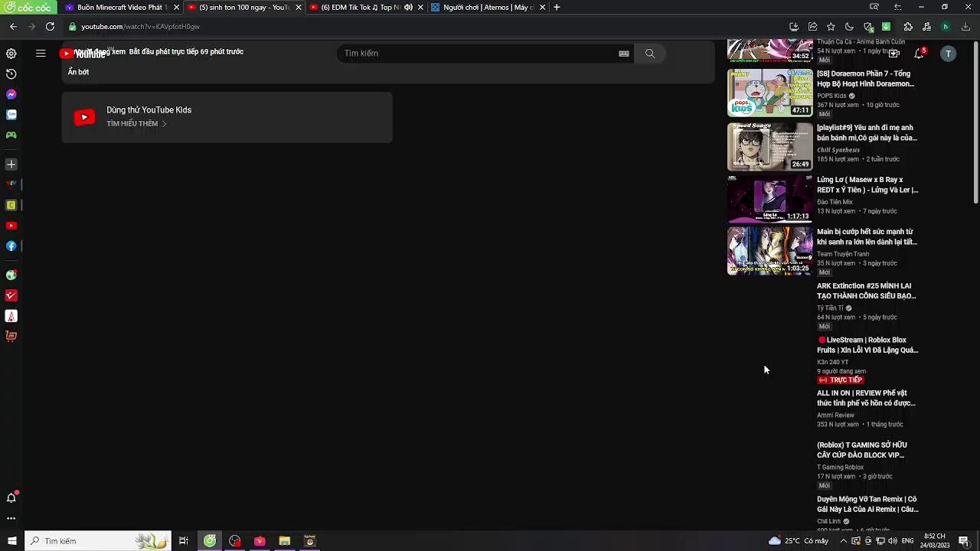Viewport: 980px width, 551px height.
Task: Click the address bar URL
Action: click(140, 27)
